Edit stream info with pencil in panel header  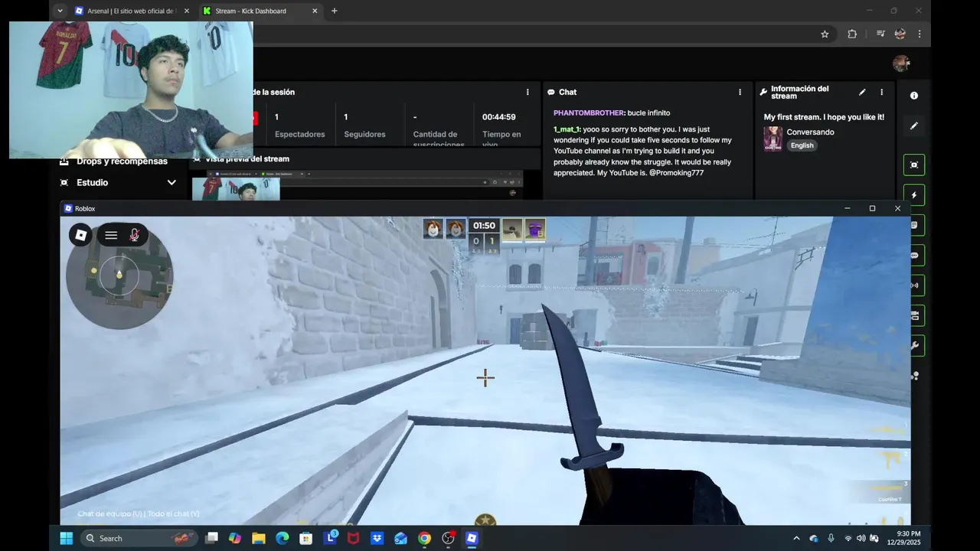(862, 92)
